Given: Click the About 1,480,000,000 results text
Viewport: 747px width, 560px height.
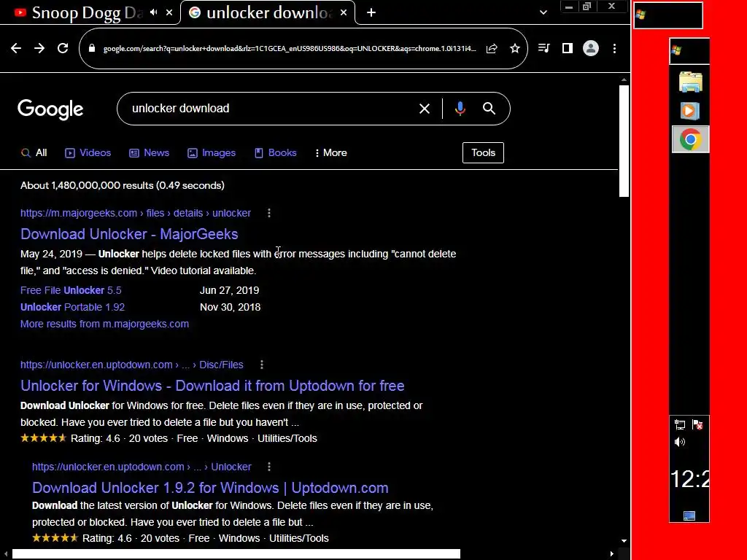Looking at the screenshot, I should tap(123, 186).
